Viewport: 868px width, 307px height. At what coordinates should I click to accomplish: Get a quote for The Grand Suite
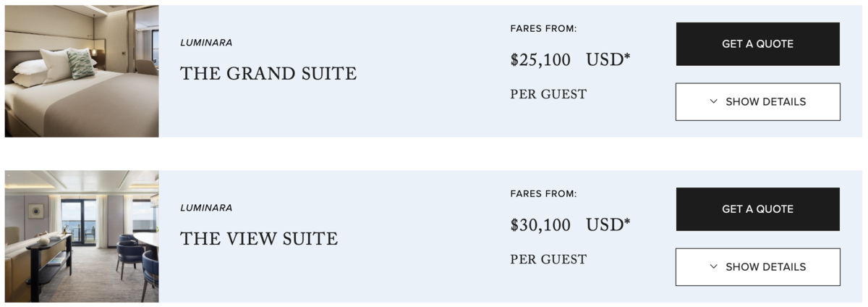(758, 44)
